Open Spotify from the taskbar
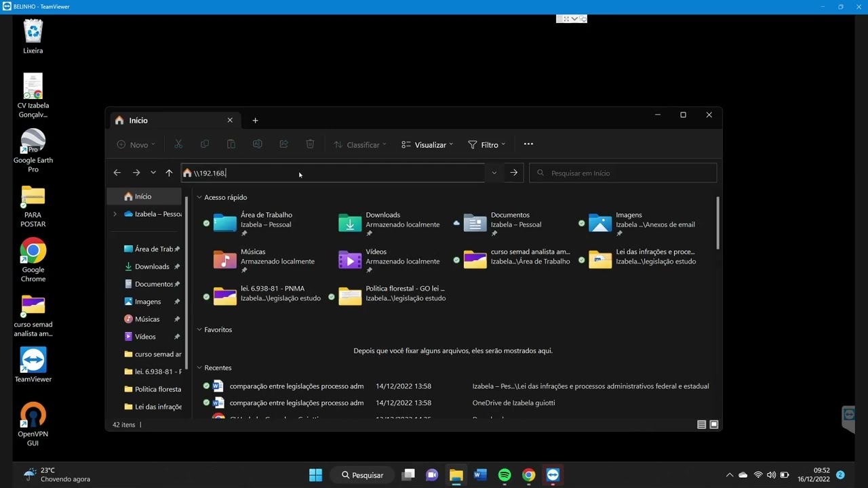868x488 pixels. pyautogui.click(x=505, y=475)
